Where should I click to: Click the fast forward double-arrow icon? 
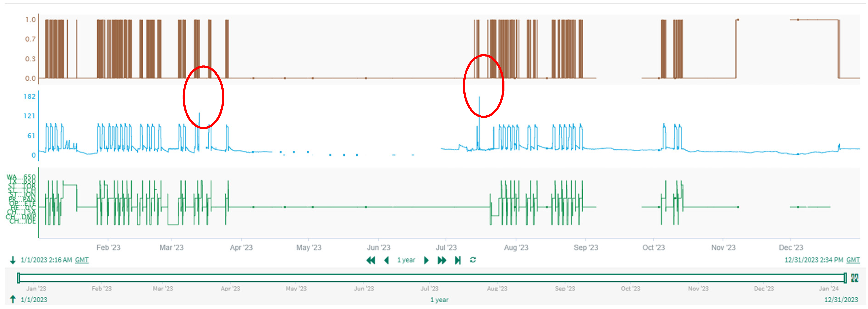tap(441, 260)
